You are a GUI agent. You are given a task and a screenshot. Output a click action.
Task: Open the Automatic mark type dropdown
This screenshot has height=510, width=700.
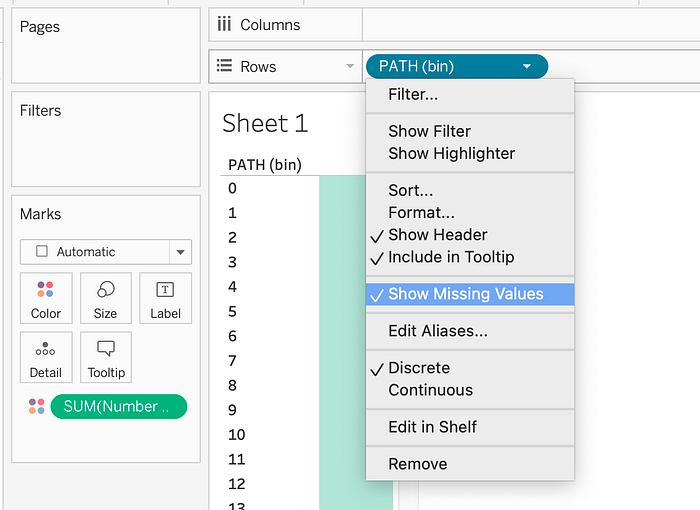pos(180,252)
